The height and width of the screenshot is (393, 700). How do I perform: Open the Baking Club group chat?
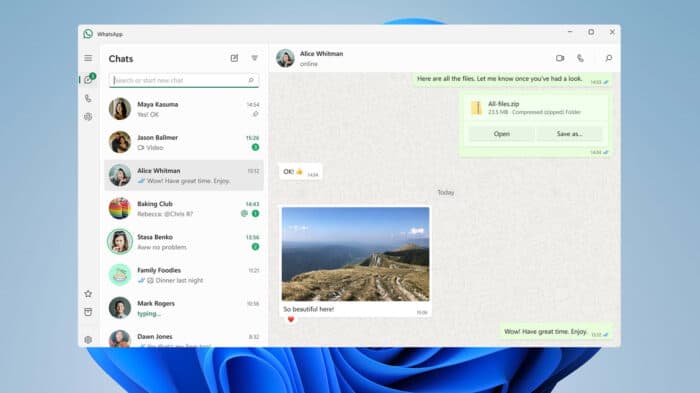pyautogui.click(x=184, y=209)
